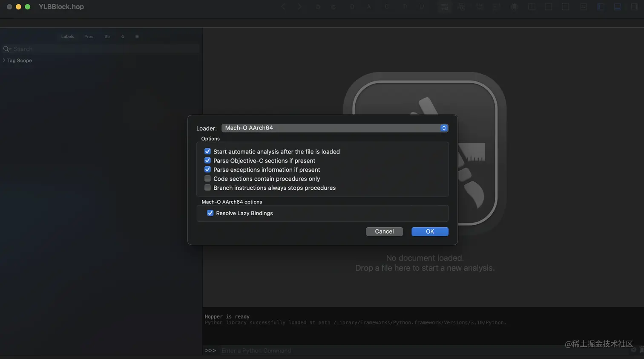Toggle Resolve Lazy Bindings checkbox
Screen dimensions: 644x359
click(210, 213)
